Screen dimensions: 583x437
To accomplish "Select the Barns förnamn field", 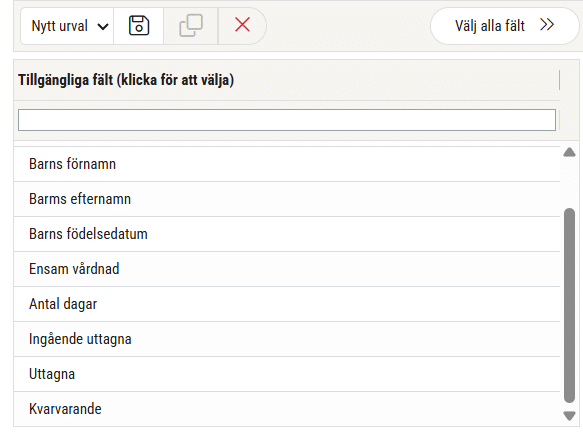I will [x=287, y=164].
